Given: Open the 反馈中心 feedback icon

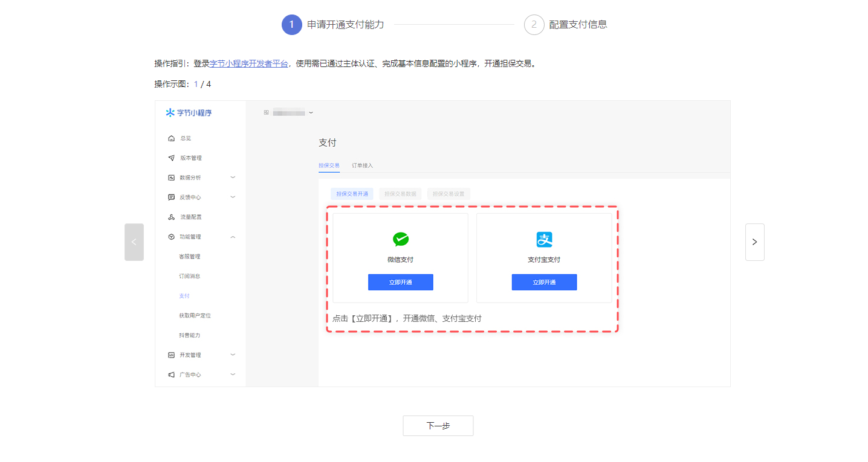Looking at the screenshot, I should (x=172, y=197).
